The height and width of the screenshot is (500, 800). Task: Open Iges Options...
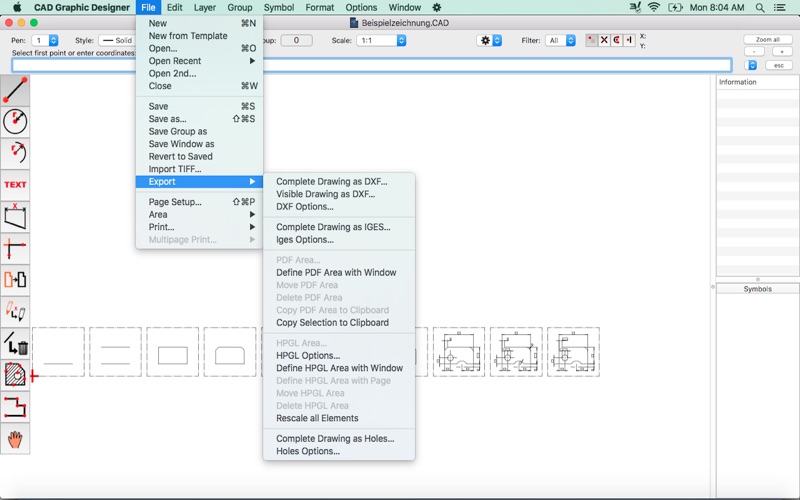point(339,239)
